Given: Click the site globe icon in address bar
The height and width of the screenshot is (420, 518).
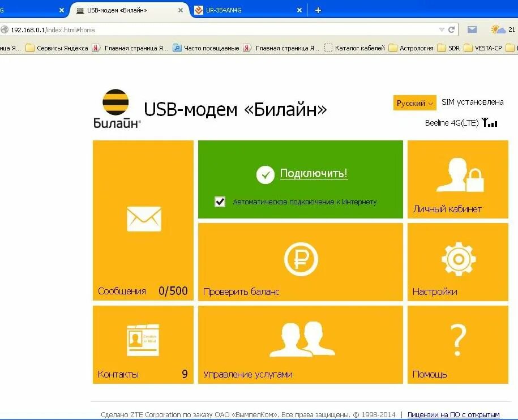Looking at the screenshot, I should (5, 29).
